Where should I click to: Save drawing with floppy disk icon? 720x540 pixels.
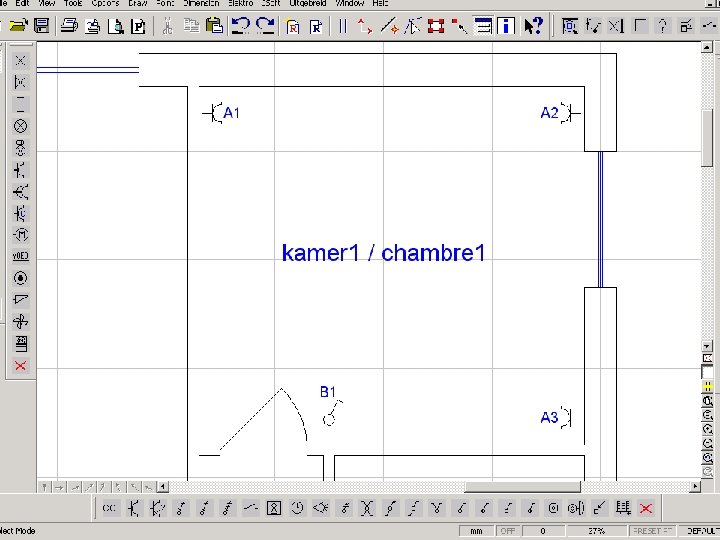click(x=42, y=26)
